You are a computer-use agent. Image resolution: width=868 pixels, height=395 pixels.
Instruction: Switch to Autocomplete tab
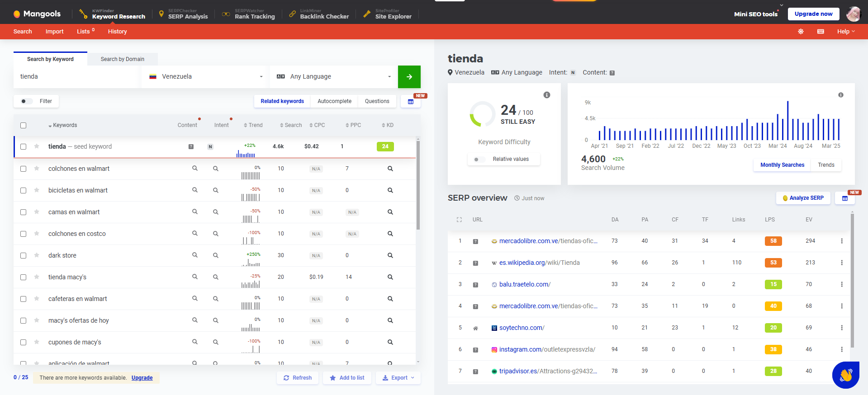tap(334, 101)
